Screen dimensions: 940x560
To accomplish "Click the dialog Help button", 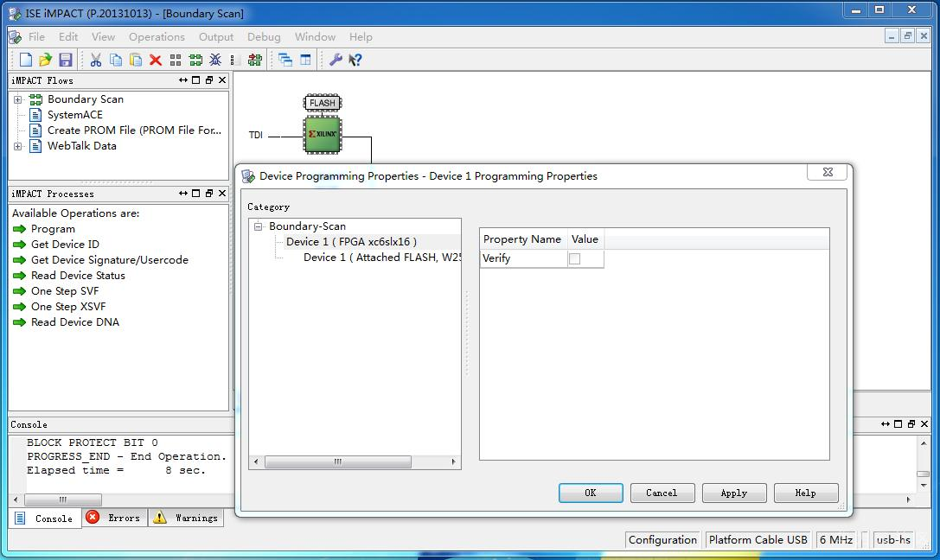I will tap(806, 493).
